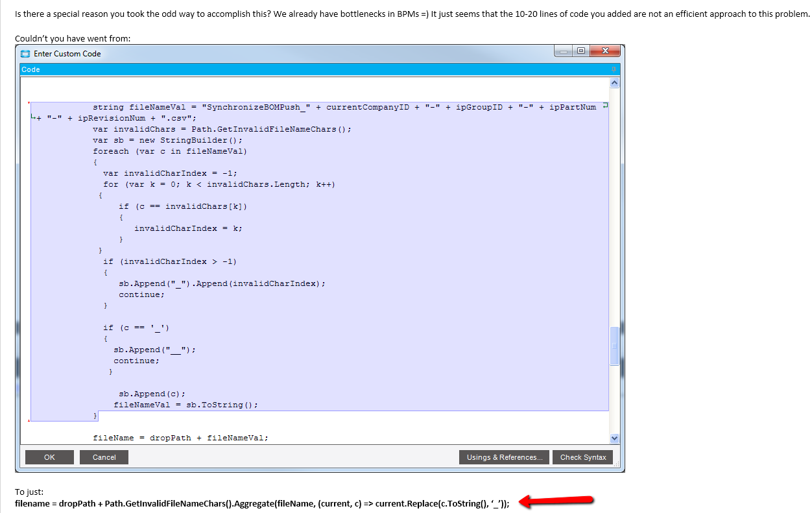Viewport: 812px width, 513px height.
Task: Click the 'string fileNameVal = "SynchronizeBOMPush_"' line
Action: 344,107
